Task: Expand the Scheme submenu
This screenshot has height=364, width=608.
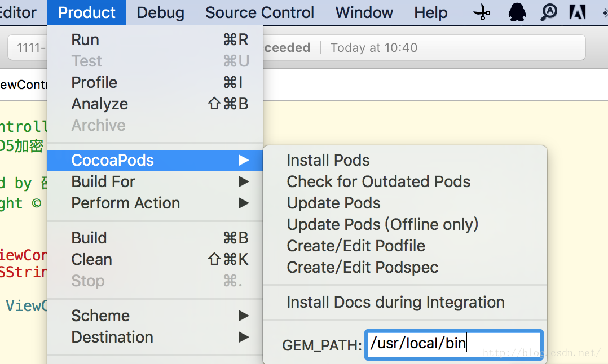Action: click(x=155, y=316)
